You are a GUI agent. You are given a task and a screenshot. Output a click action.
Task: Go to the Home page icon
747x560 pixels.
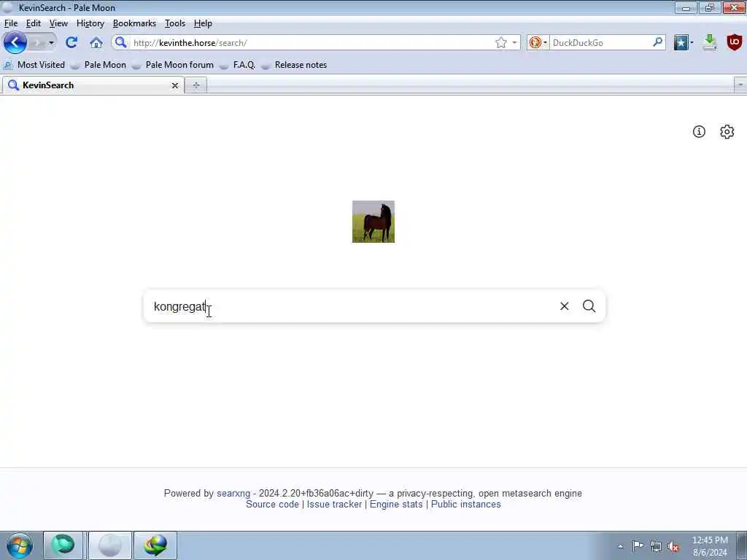[x=96, y=43]
